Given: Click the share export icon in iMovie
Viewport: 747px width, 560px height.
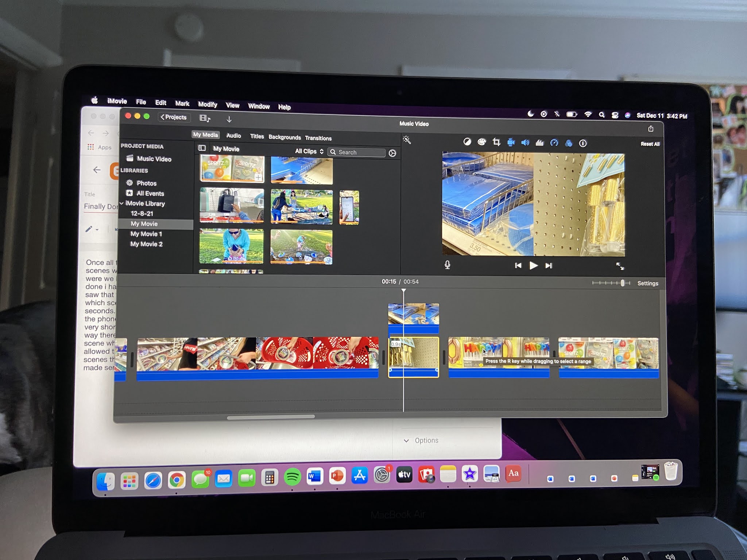Looking at the screenshot, I should pos(651,129).
